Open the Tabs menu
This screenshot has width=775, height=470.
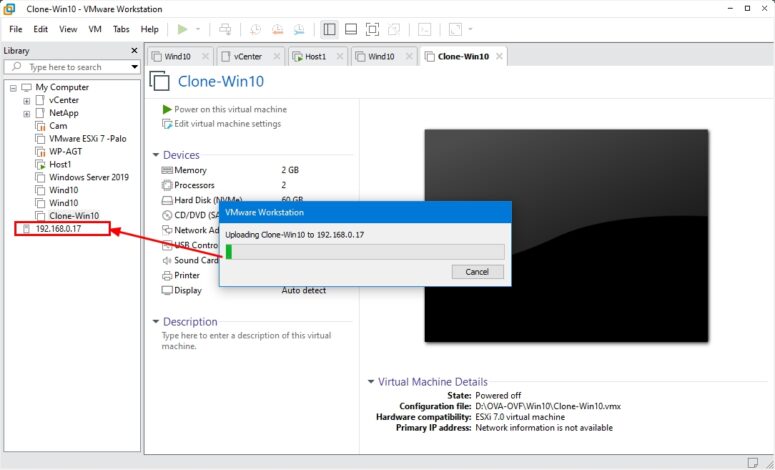point(121,29)
